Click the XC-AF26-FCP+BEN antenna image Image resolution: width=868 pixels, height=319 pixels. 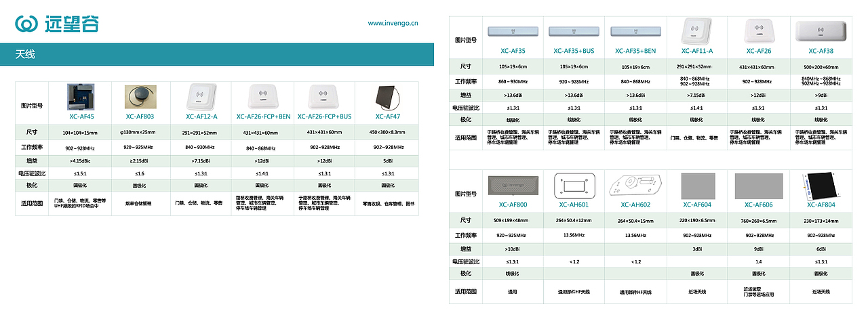pos(263,97)
